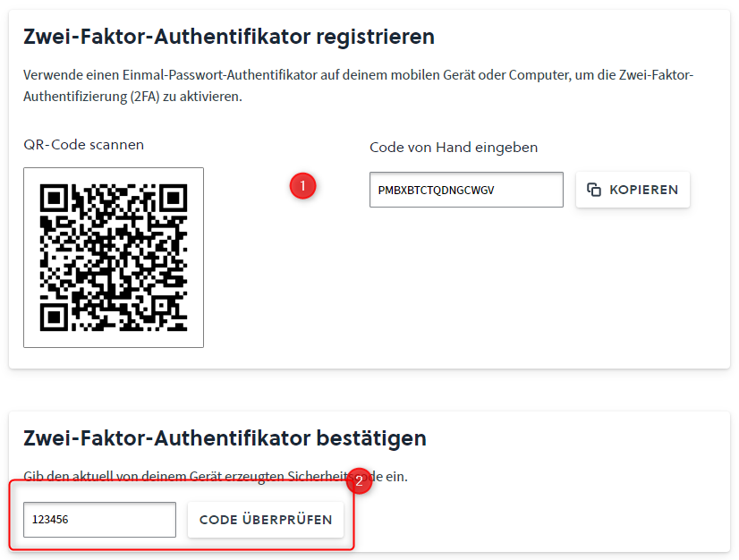Image resolution: width=739 pixels, height=560 pixels.
Task: Click the small alignment square in QR code
Action: (x=163, y=306)
